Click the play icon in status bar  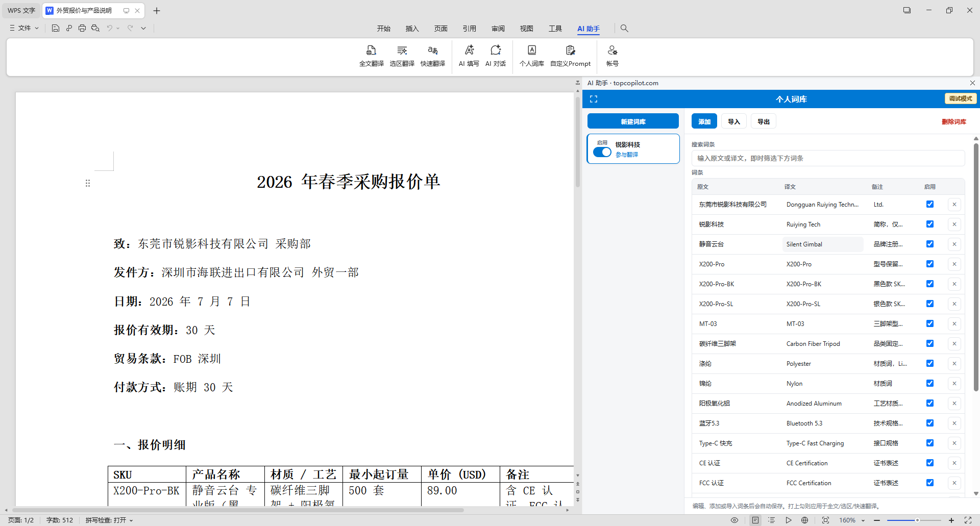point(789,520)
